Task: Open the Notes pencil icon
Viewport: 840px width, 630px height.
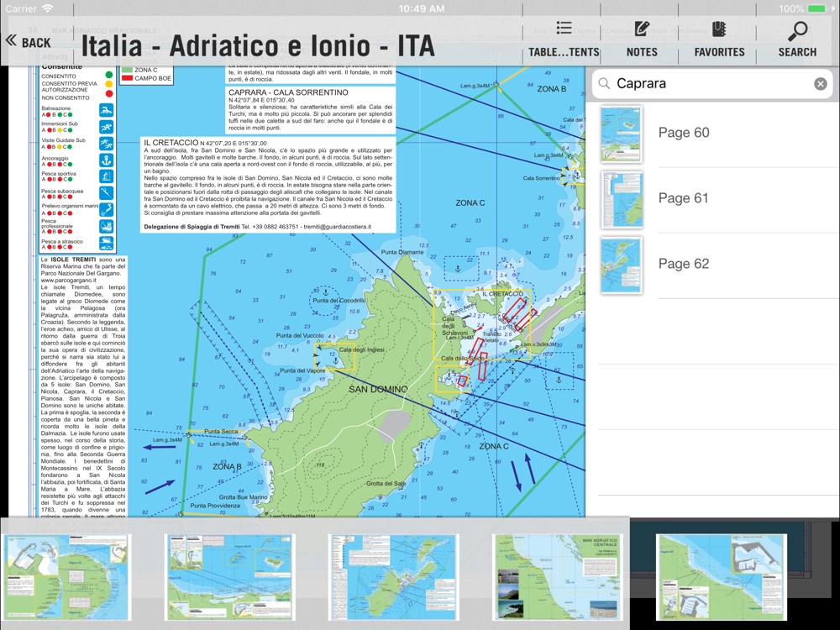Action: coord(642,38)
